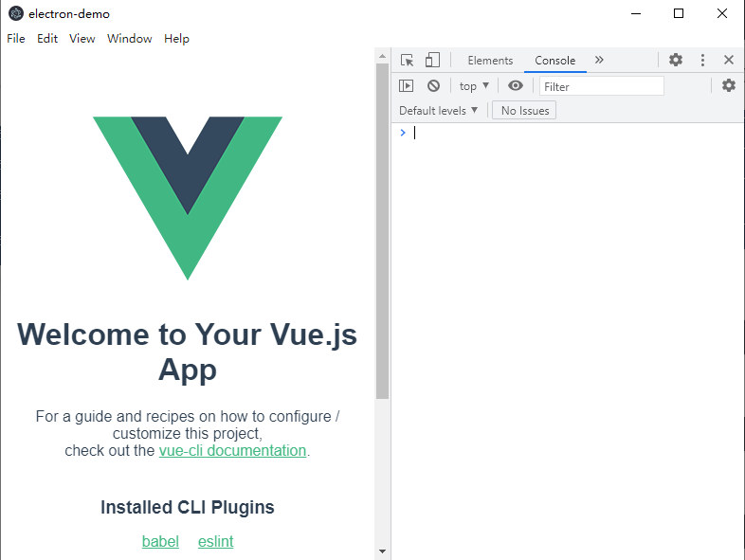Create a live expression with eye icon
Viewport: 745px width, 560px height.
click(x=516, y=86)
